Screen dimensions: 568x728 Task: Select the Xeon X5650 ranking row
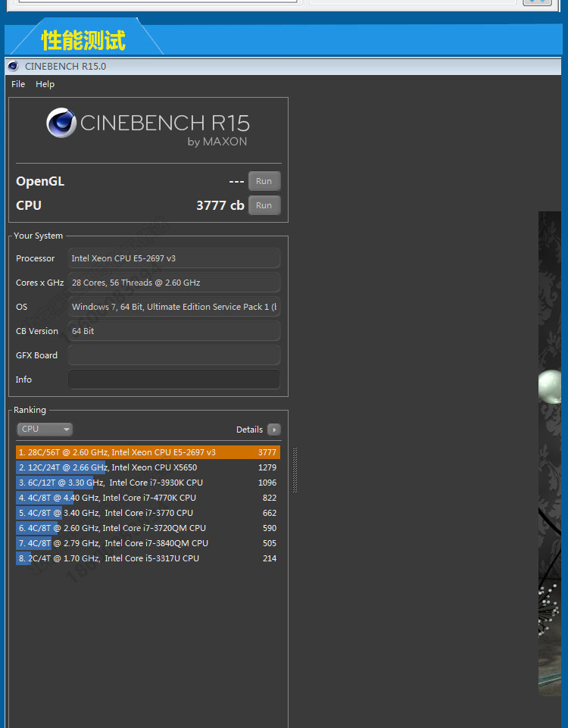148,467
